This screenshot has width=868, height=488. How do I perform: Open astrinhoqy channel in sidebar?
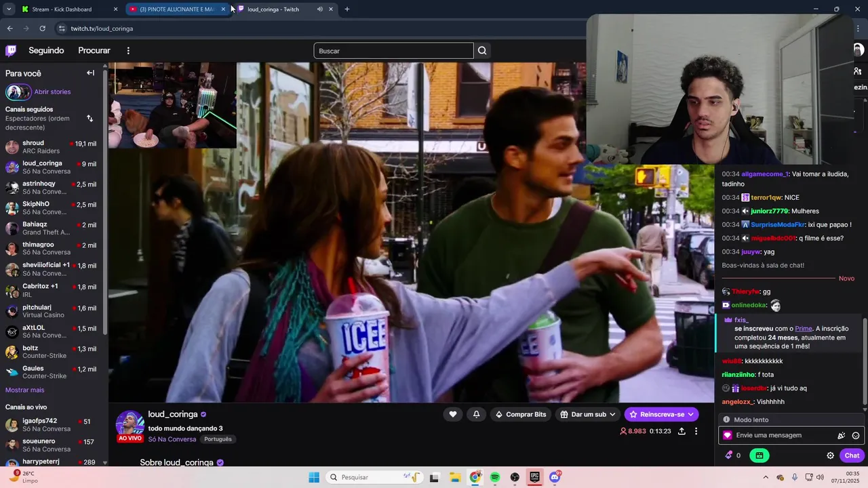click(x=53, y=188)
